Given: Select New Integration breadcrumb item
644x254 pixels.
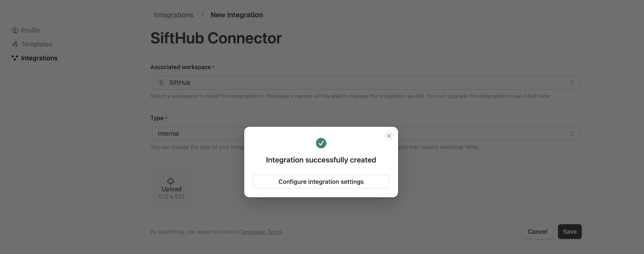Looking at the screenshot, I should (237, 15).
